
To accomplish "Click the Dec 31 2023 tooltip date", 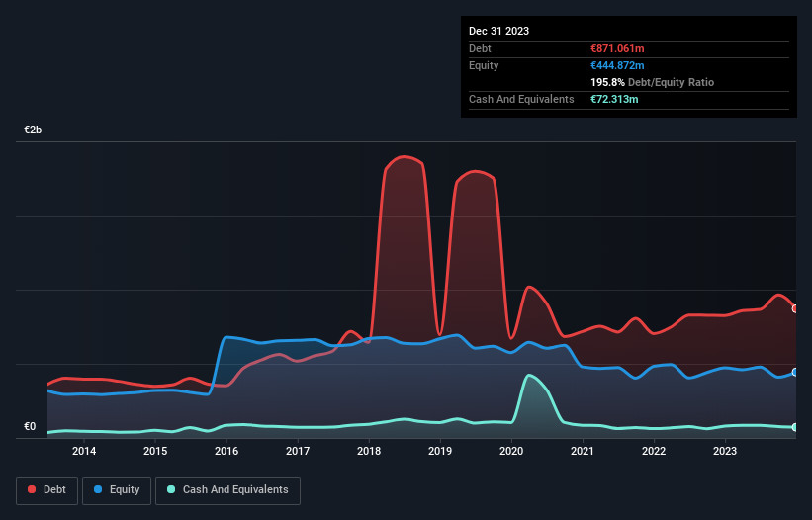I will (498, 31).
